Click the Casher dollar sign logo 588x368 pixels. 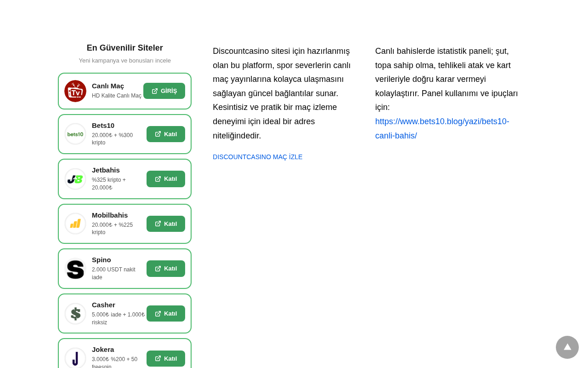[75, 314]
